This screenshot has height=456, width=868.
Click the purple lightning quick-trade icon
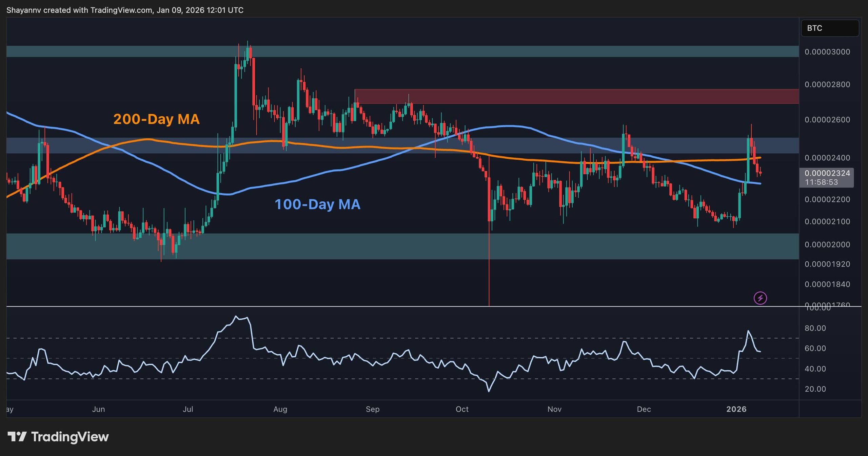[x=760, y=298]
